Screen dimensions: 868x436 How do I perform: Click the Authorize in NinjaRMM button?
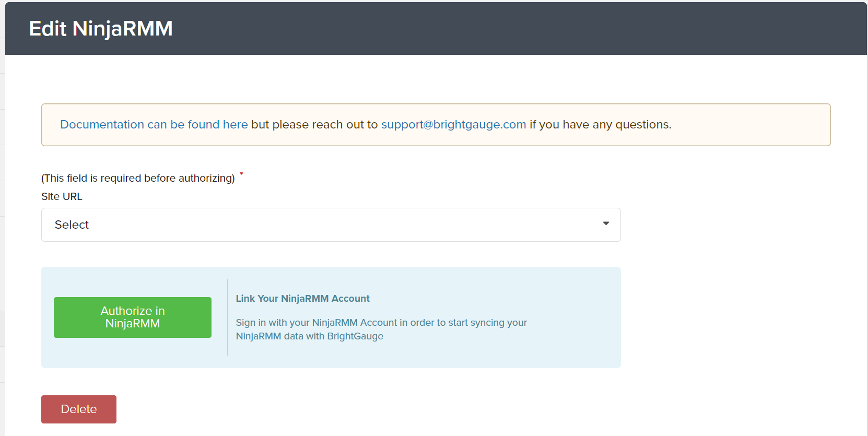133,317
